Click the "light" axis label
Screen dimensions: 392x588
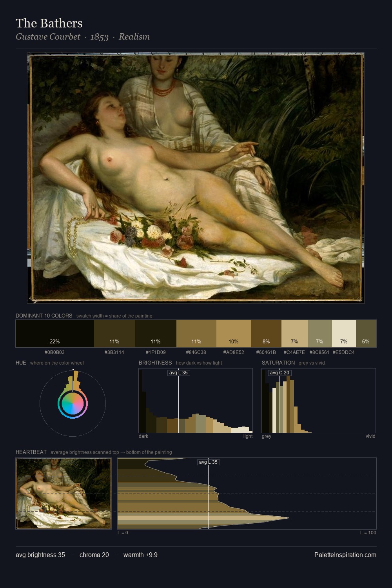click(x=248, y=436)
